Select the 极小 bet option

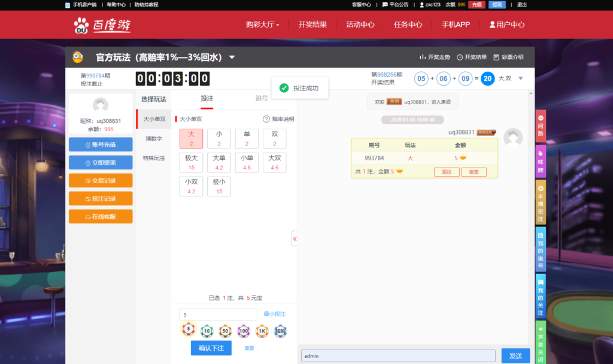[x=219, y=186]
